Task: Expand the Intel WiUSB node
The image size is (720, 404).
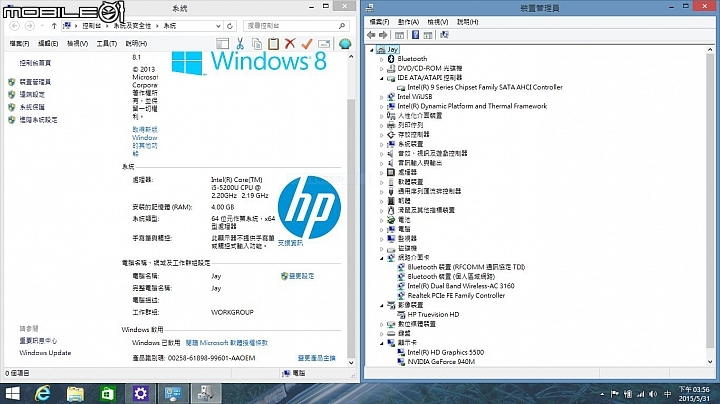Action: pyautogui.click(x=382, y=97)
